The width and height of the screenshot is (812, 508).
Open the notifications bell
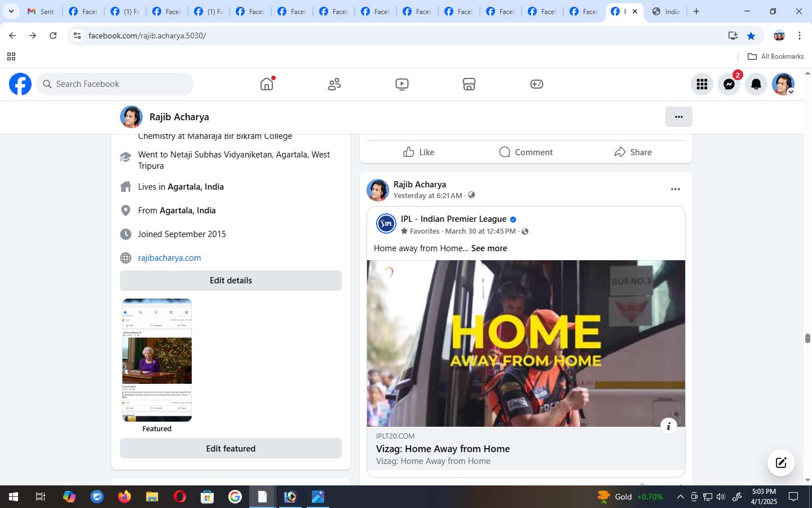(756, 84)
